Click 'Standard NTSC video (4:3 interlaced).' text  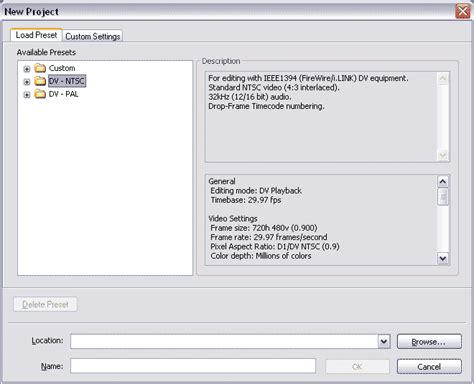coord(274,88)
